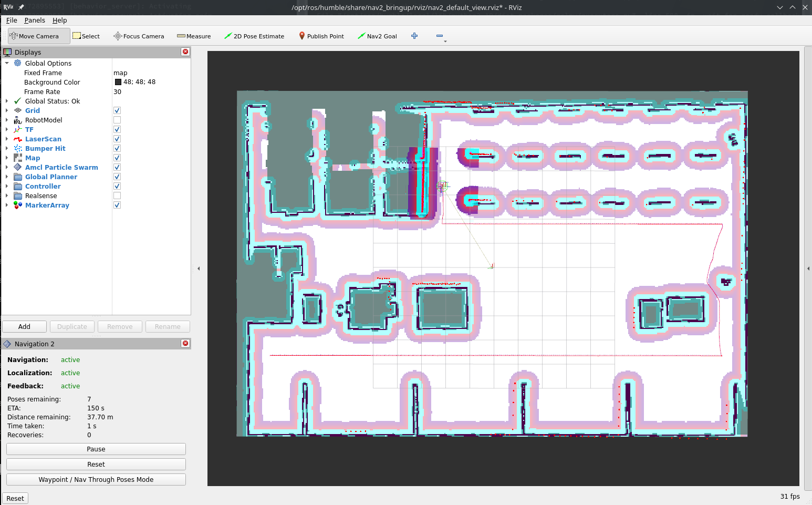Viewport: 812px width, 505px height.
Task: Collapse the Global Options section
Action: pos(7,63)
